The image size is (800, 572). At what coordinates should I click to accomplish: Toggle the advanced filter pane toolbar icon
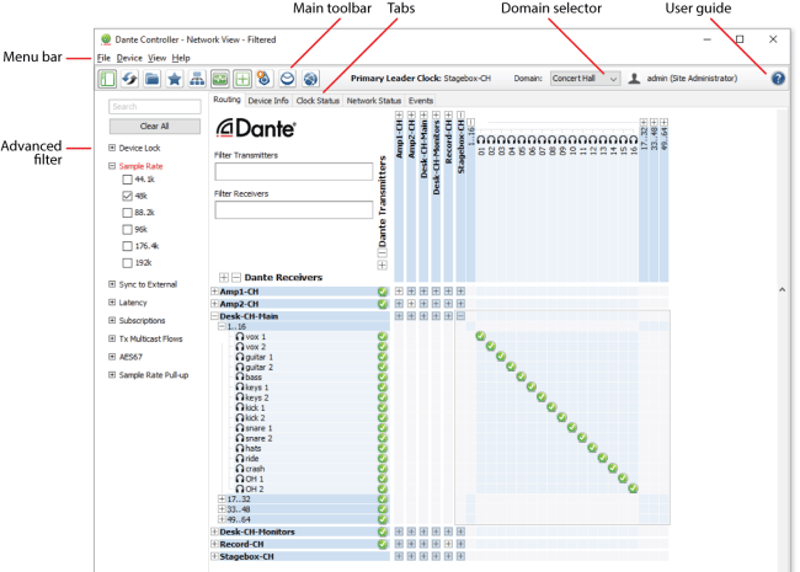coord(107,78)
